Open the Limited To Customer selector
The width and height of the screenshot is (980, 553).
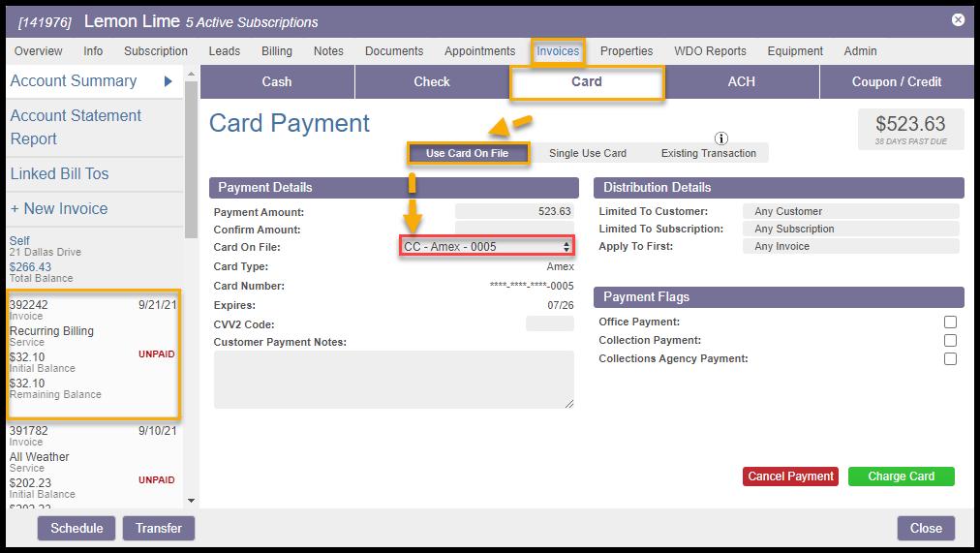coord(850,211)
